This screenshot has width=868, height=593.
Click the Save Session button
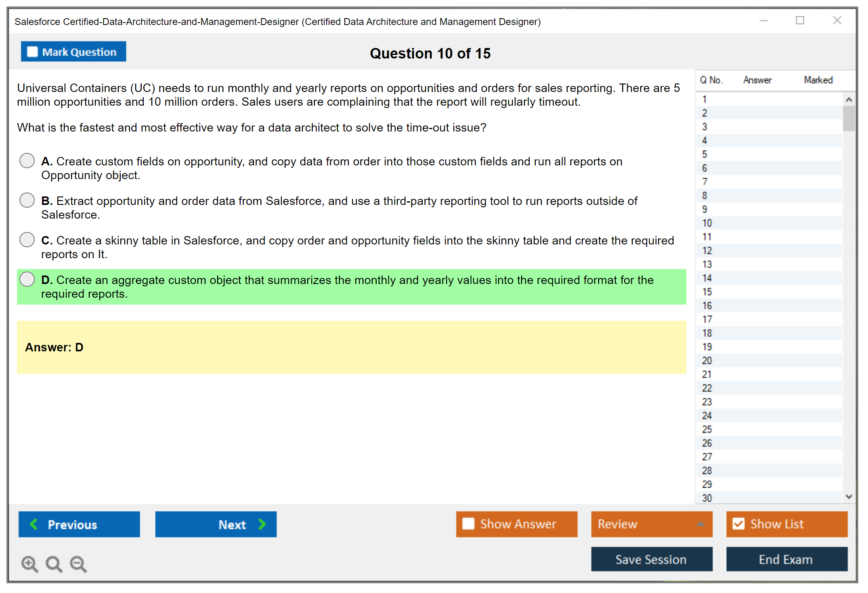pos(651,559)
